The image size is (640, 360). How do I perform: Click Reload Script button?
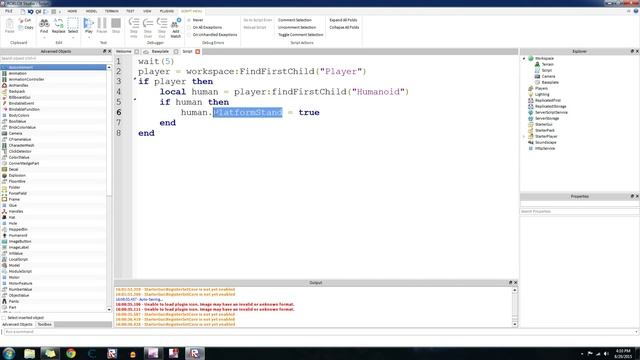tap(255, 27)
